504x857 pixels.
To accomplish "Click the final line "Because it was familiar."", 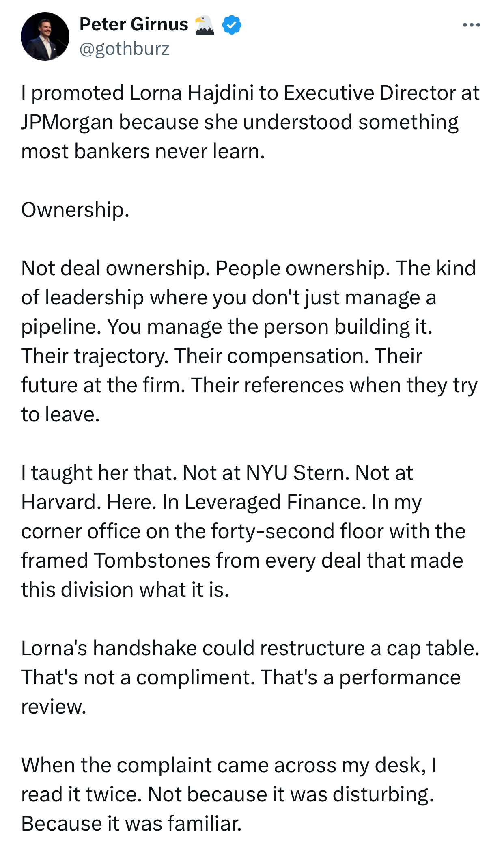I will pos(131,824).
